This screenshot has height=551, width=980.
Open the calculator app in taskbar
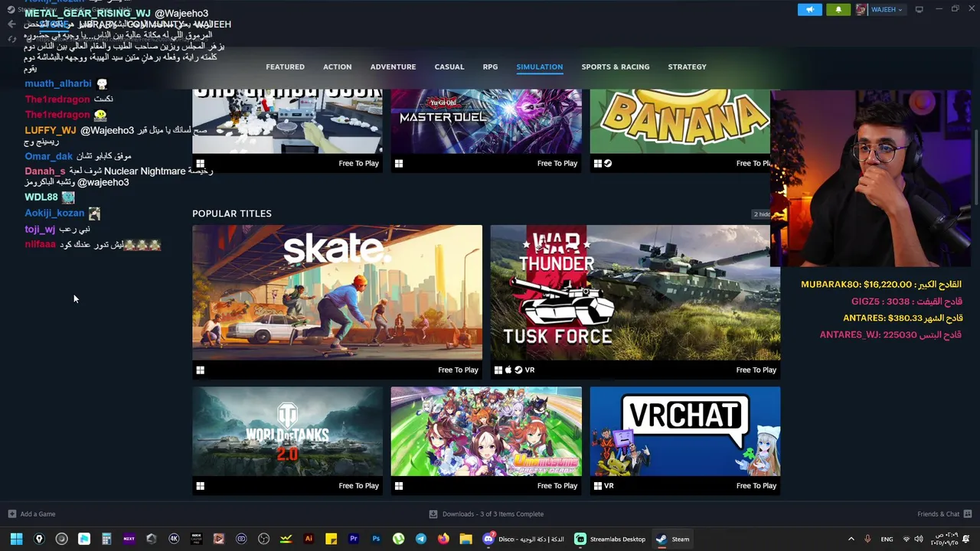106,539
